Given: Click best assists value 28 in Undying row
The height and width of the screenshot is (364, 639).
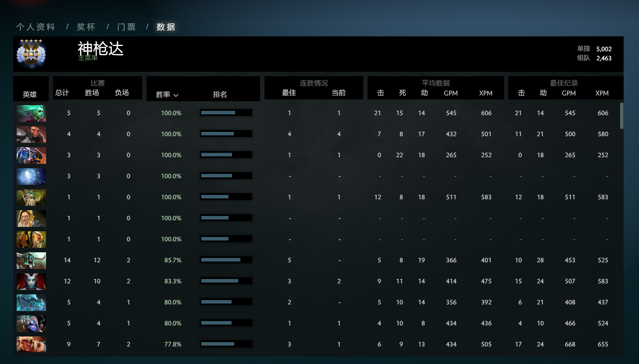Looking at the screenshot, I should click(540, 260).
